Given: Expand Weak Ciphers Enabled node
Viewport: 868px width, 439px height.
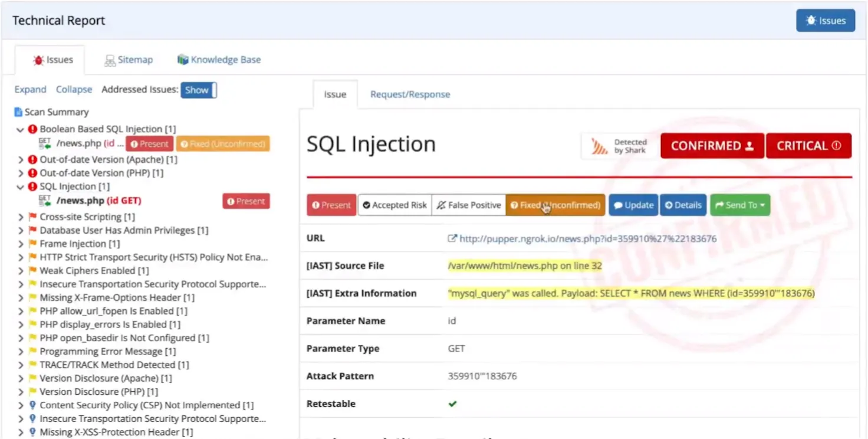Looking at the screenshot, I should 21,271.
